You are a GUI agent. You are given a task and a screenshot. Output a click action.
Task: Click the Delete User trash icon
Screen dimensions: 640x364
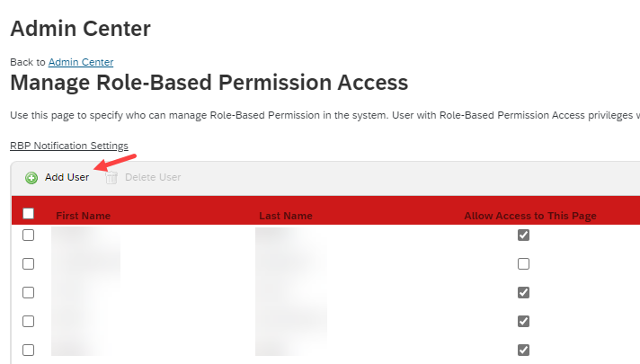click(x=111, y=178)
